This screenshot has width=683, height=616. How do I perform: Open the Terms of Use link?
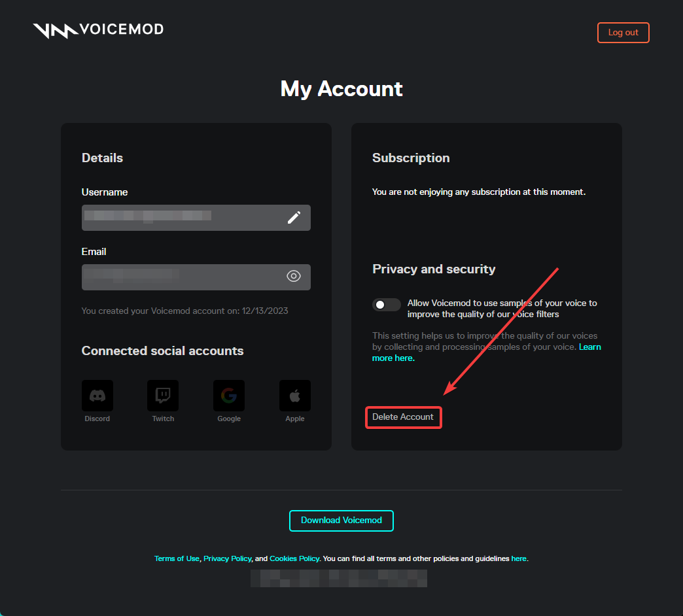click(x=177, y=558)
